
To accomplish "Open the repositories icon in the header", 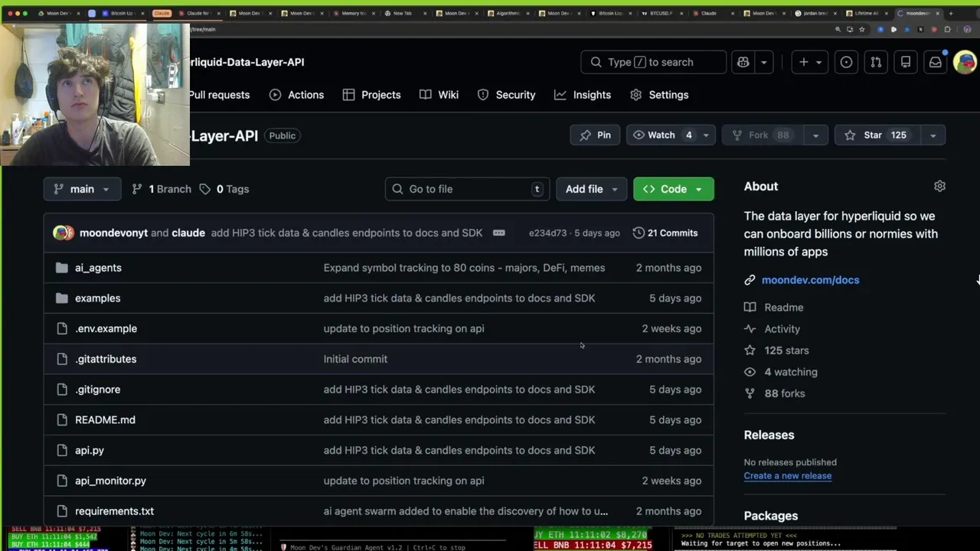I will (x=906, y=62).
